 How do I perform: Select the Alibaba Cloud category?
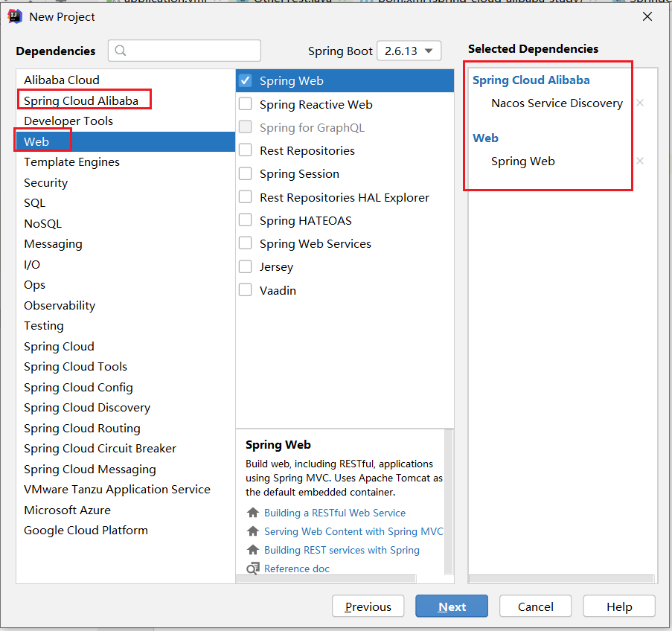126,80
